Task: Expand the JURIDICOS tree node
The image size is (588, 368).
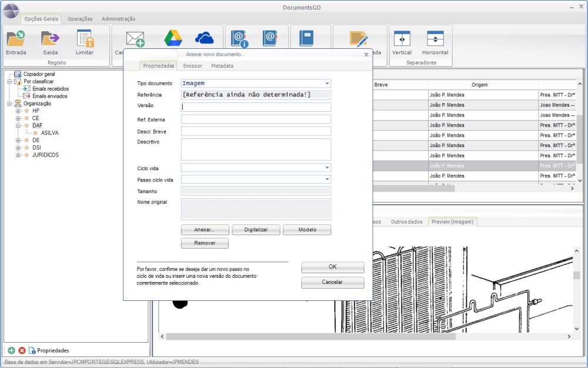Action: 18,155
